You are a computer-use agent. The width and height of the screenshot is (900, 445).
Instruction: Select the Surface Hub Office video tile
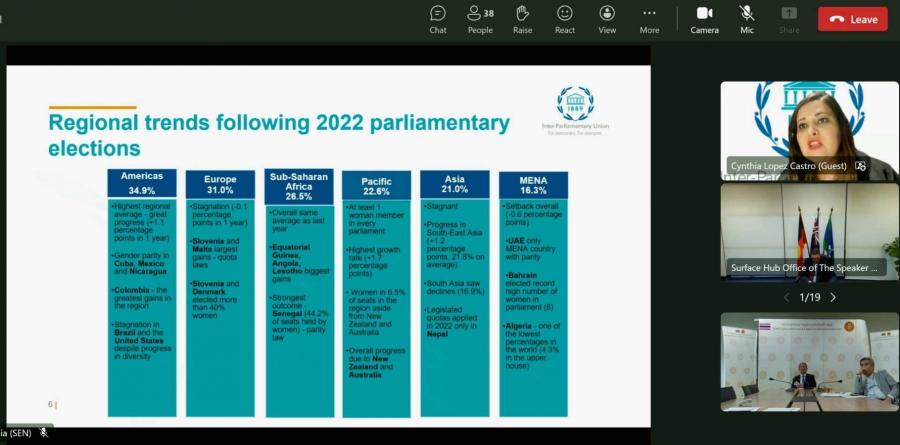pos(809,232)
